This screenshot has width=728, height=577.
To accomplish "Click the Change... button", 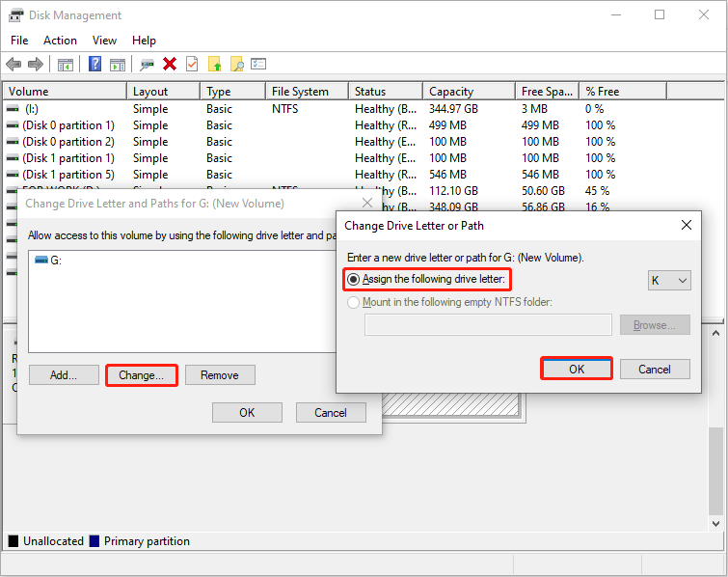I will pyautogui.click(x=141, y=375).
